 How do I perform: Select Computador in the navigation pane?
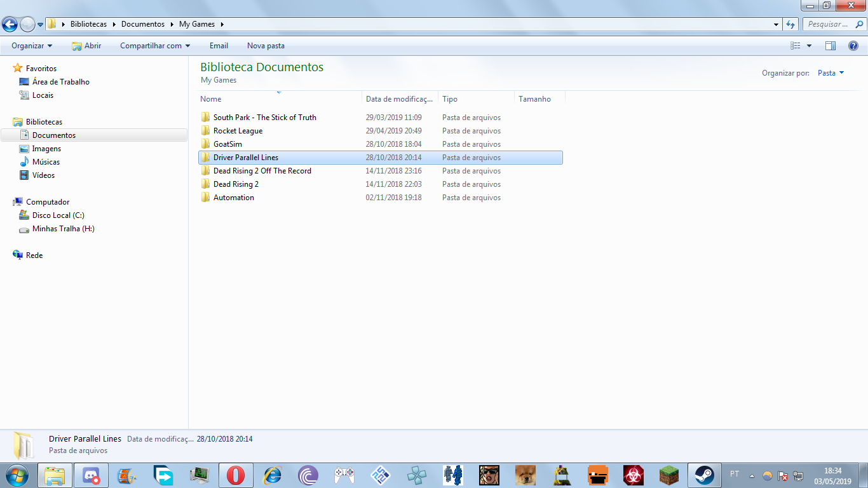(x=48, y=202)
